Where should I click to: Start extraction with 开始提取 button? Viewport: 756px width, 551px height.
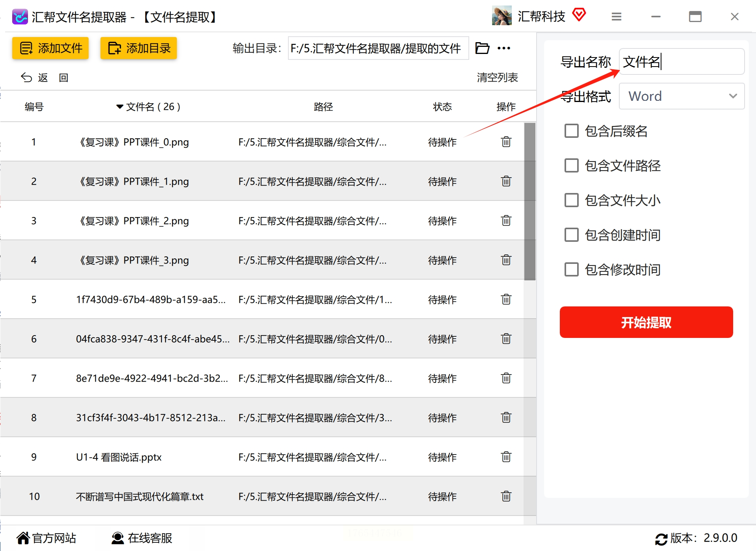(646, 322)
